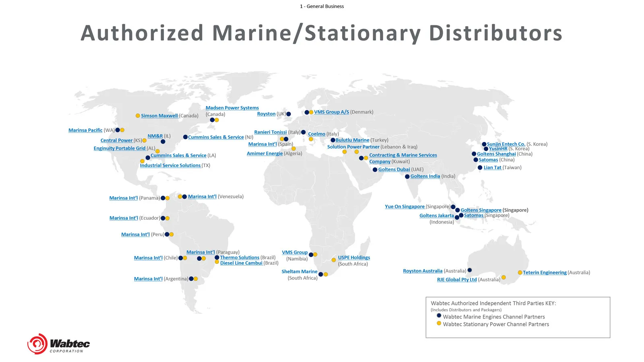This screenshot has width=644, height=362.
Task: Toggle Wabtec Marine Engines Channel Partners legend entry
Action: (x=494, y=317)
